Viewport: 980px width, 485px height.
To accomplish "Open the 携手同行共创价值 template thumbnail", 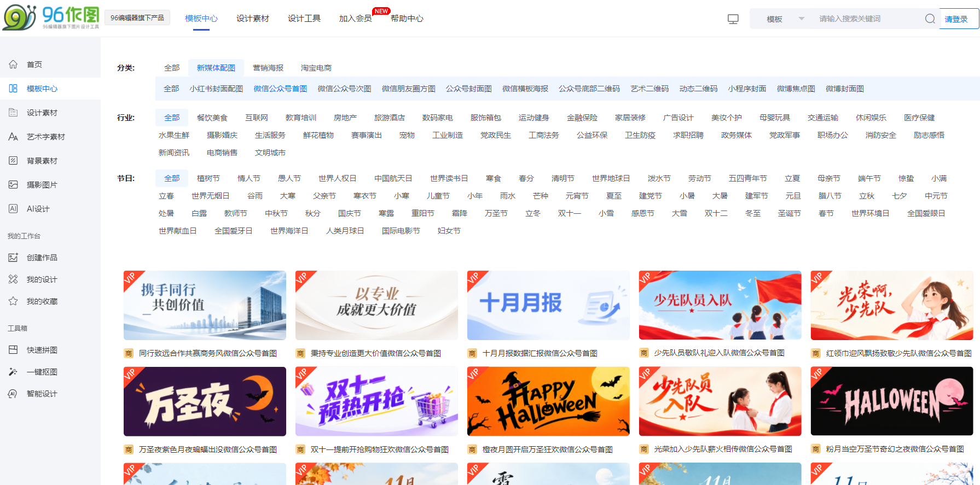I will (205, 305).
